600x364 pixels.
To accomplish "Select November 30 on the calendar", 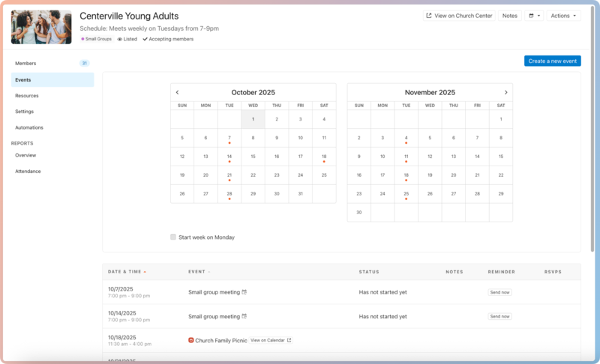I will (359, 213).
